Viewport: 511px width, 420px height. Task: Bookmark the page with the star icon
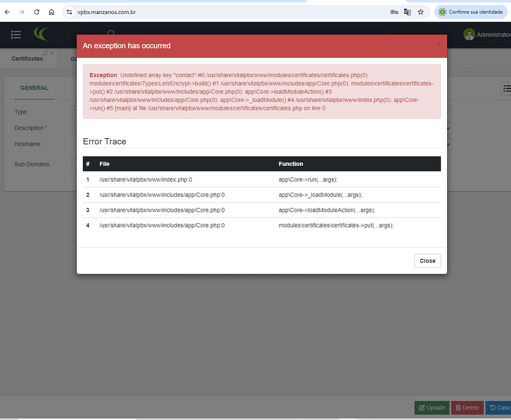(421, 11)
